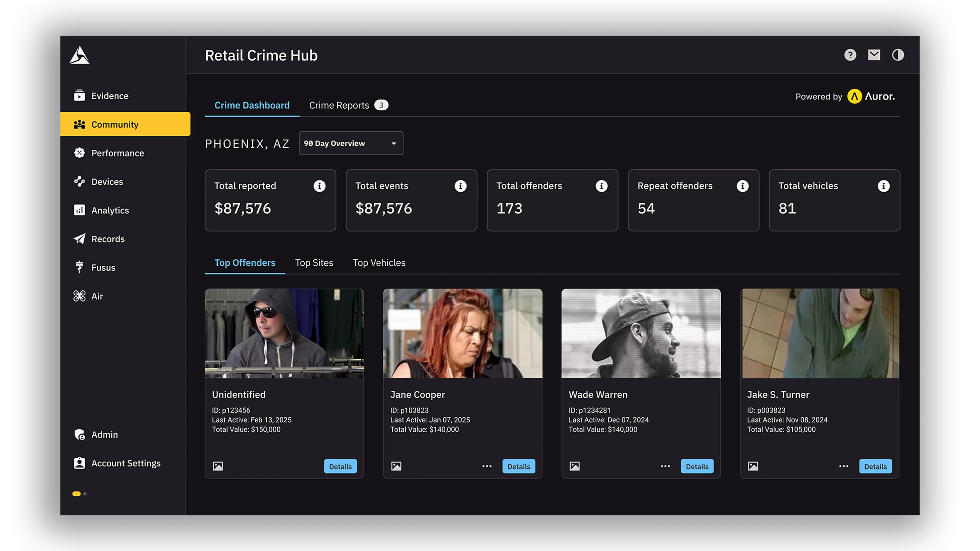Select the Top Vehicles tab

(379, 263)
